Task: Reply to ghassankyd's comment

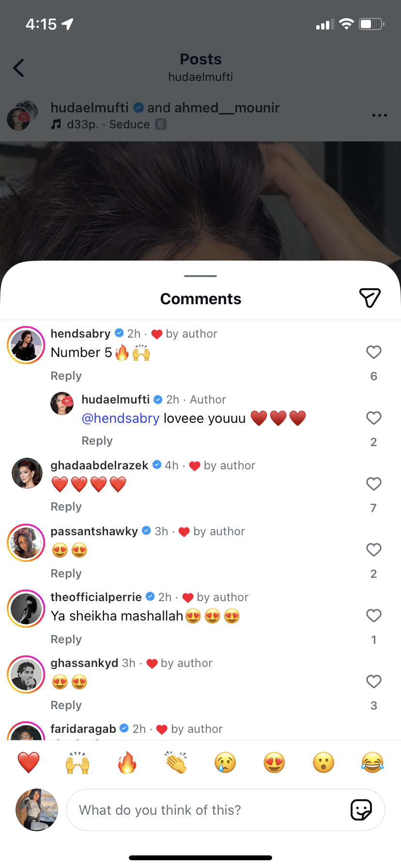Action: (x=66, y=705)
